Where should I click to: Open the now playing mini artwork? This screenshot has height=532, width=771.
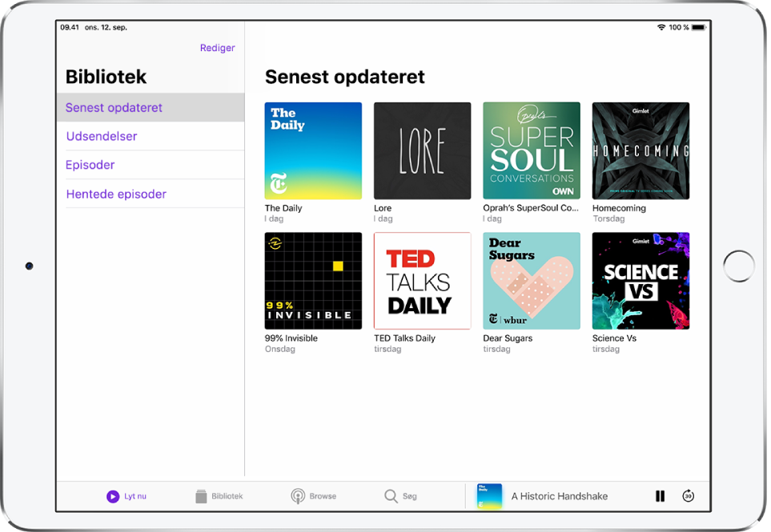point(489,496)
